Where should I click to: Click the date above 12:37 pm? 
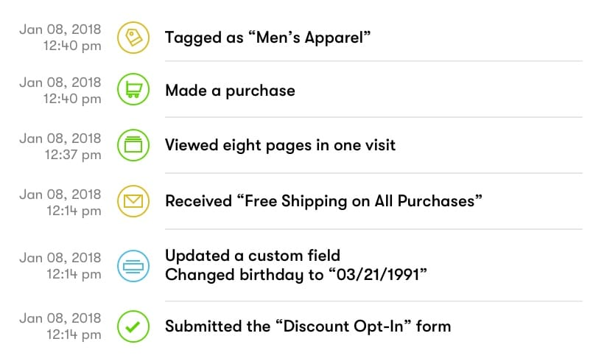tap(60, 138)
